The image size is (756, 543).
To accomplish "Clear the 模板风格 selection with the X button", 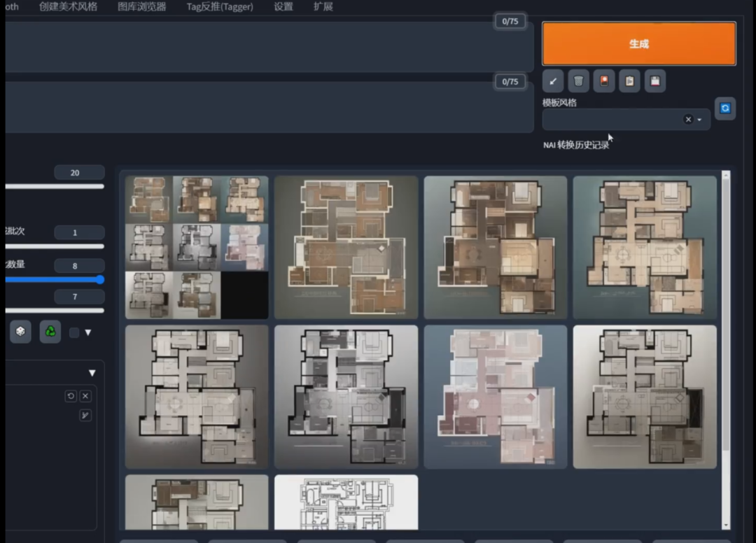I will tap(688, 120).
